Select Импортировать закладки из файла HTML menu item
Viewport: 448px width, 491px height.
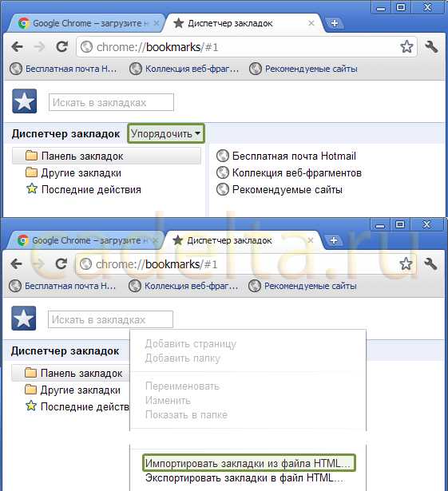[x=249, y=463]
